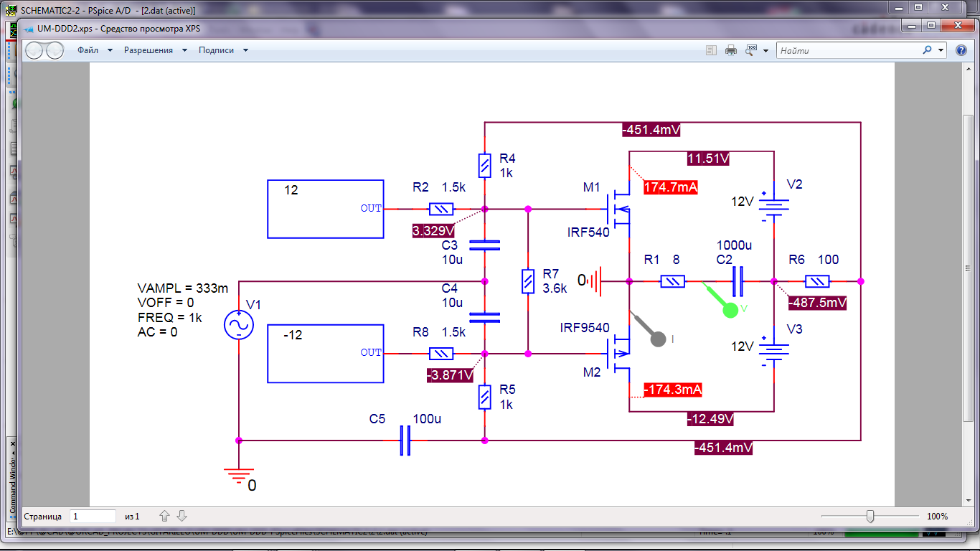
Task: Open the blue help question mark icon
Action: coord(961,51)
